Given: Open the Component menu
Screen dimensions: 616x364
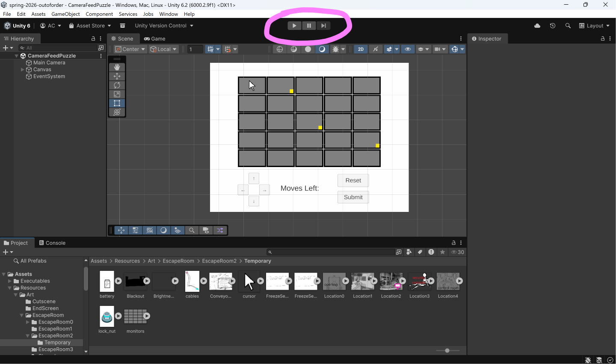Looking at the screenshot, I should pos(99,14).
